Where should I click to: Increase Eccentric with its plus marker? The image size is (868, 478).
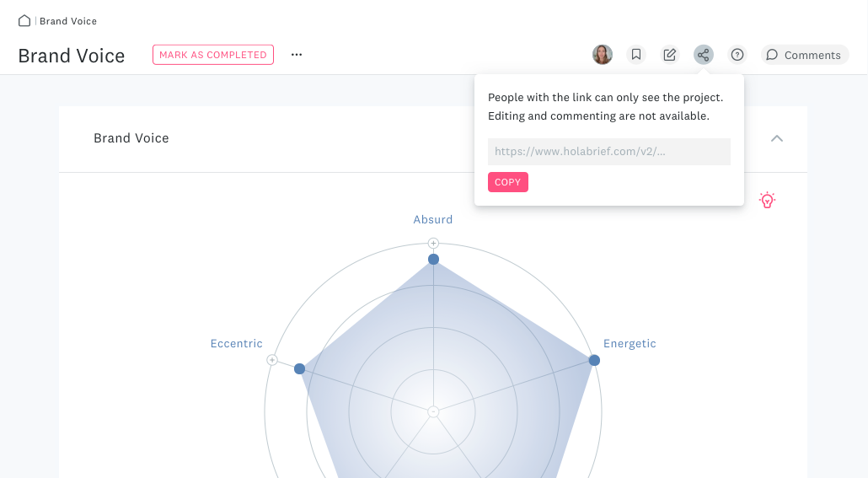tap(272, 360)
